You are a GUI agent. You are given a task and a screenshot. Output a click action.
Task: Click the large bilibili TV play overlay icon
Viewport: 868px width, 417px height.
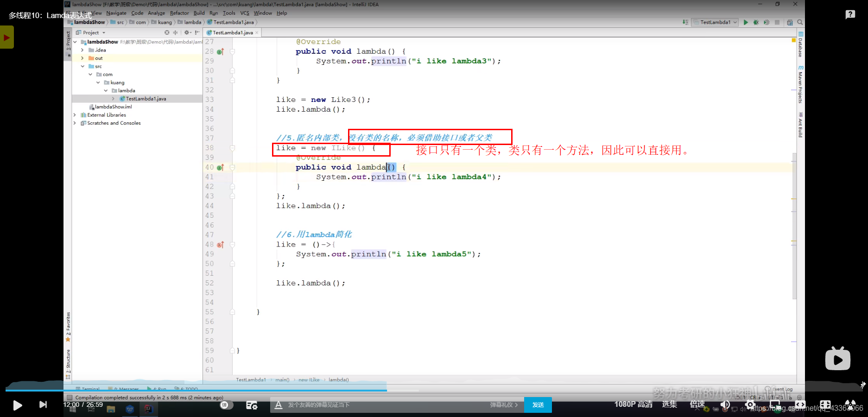pos(838,359)
